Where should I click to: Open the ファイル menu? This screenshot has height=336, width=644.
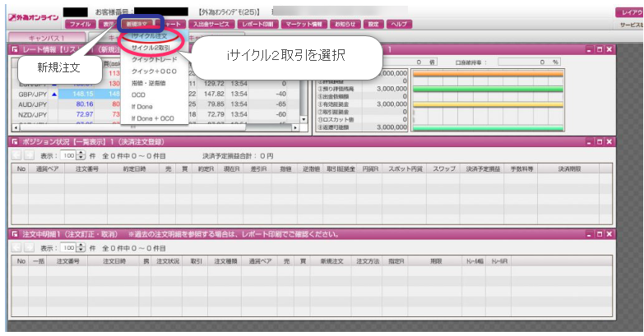pyautogui.click(x=80, y=25)
